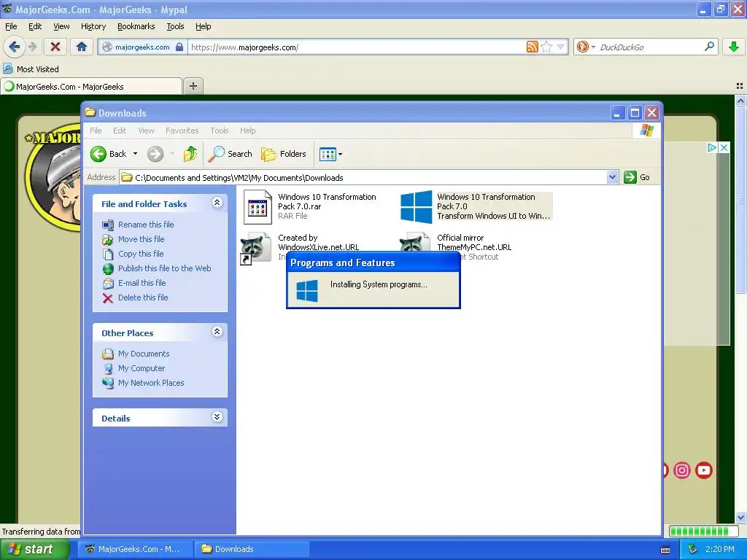Click browser forward arrow
Screen dimensions: 747x560
click(32, 47)
